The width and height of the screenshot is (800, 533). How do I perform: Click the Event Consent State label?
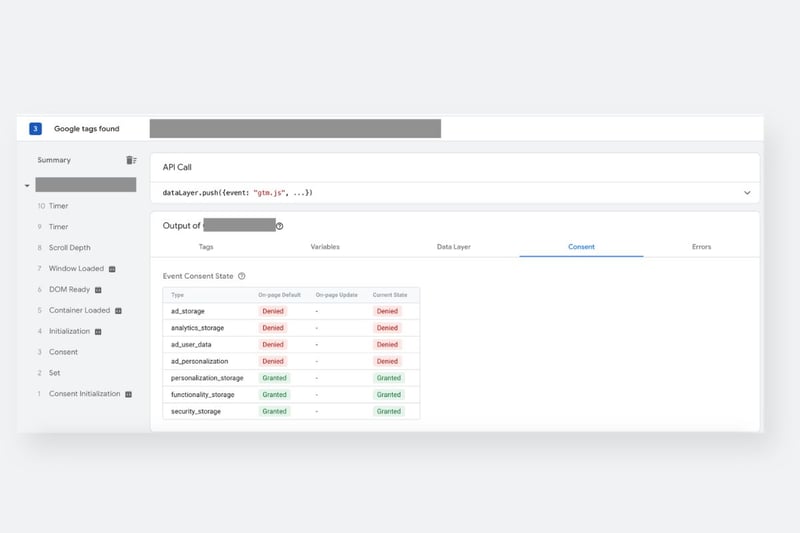click(x=198, y=276)
